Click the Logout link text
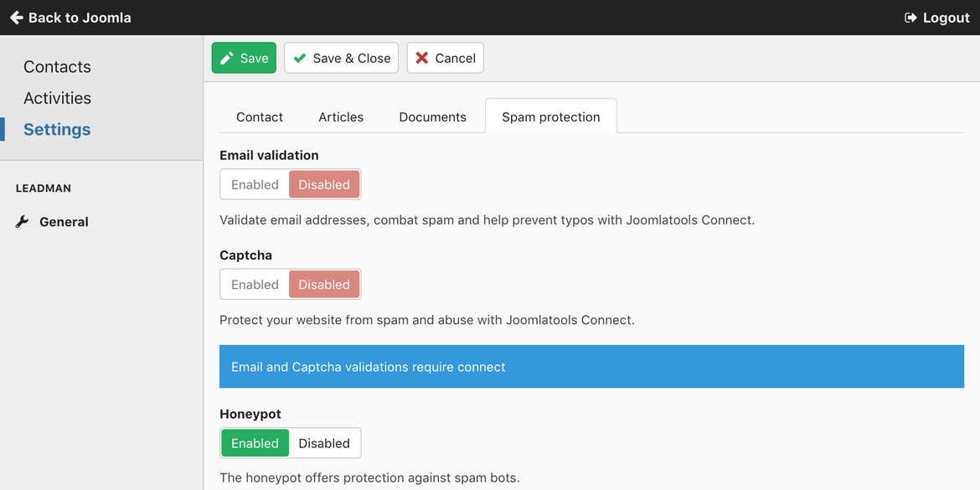Image resolution: width=980 pixels, height=490 pixels. (x=946, y=18)
